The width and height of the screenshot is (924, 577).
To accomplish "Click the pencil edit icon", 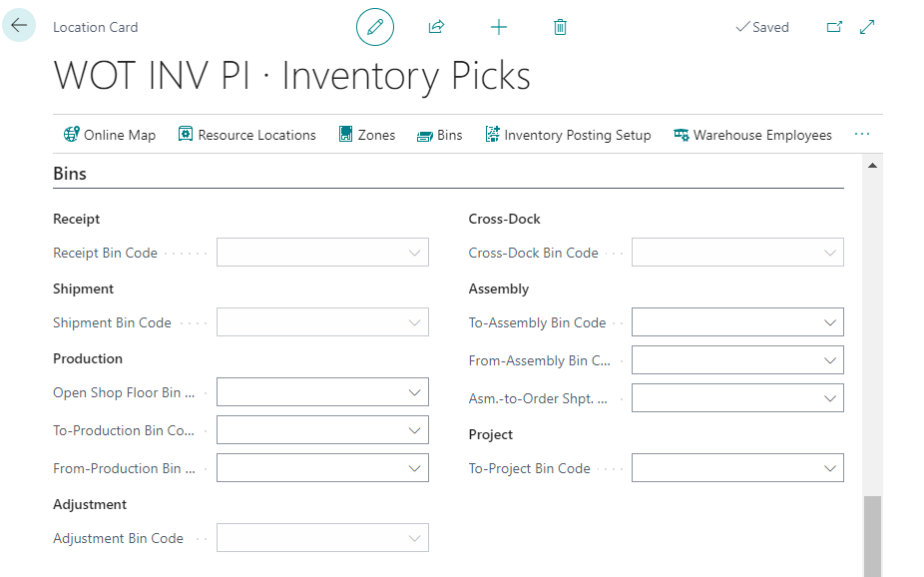I will click(375, 27).
